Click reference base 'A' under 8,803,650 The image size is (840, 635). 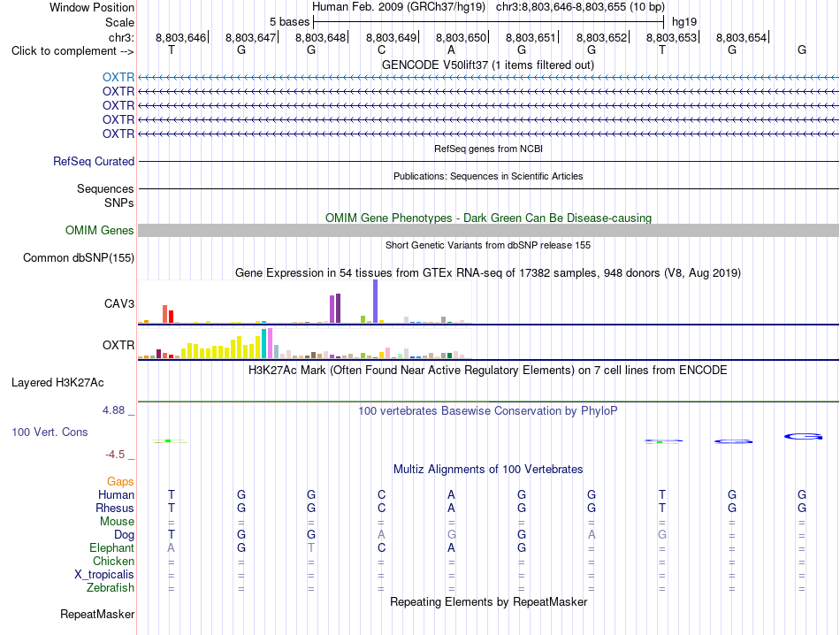451,50
